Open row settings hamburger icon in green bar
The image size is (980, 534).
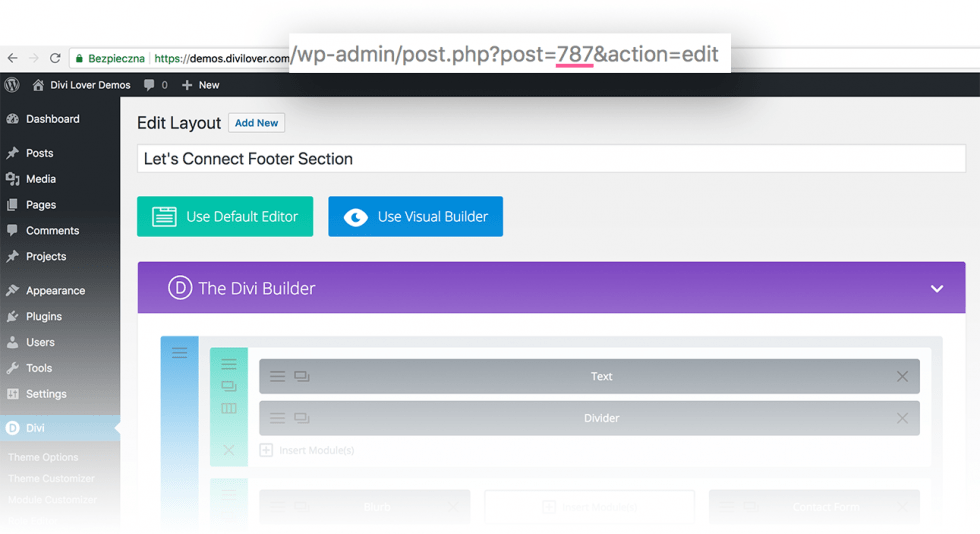tap(229, 365)
